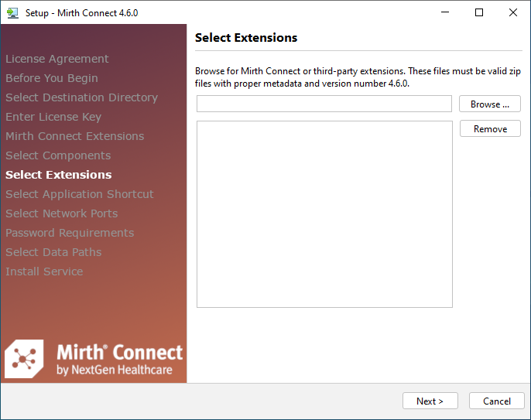Screen dimensions: 531x420
Task: Select the License Agreement step
Action: (57, 59)
